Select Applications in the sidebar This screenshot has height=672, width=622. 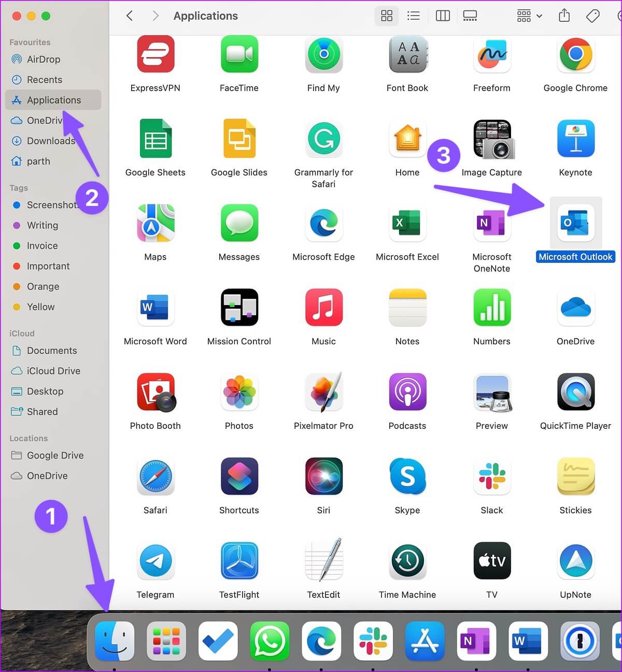click(x=53, y=100)
